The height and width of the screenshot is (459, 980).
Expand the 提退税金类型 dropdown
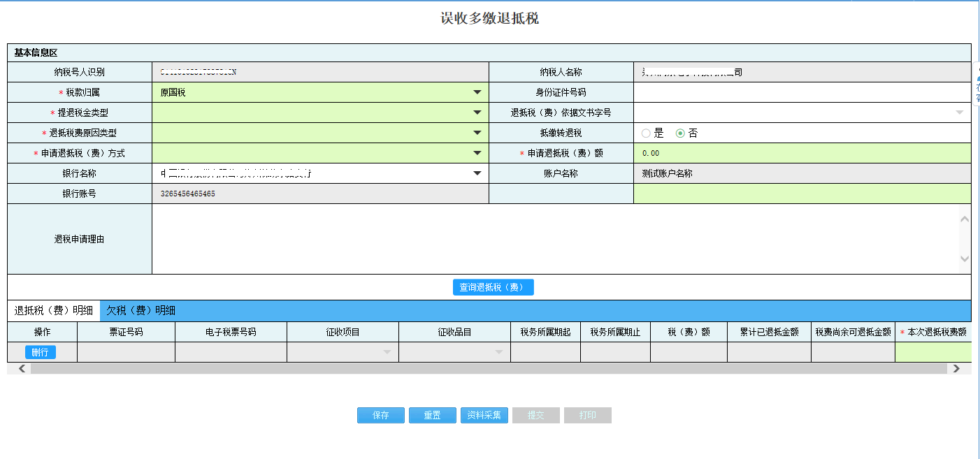coord(477,112)
